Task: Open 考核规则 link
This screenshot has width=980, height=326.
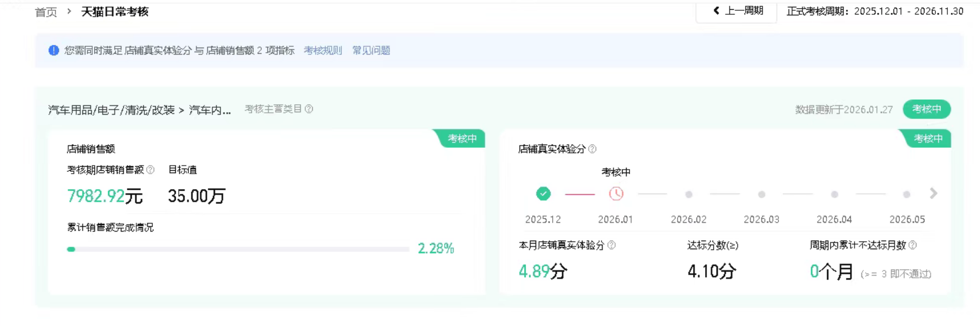Action: [323, 50]
